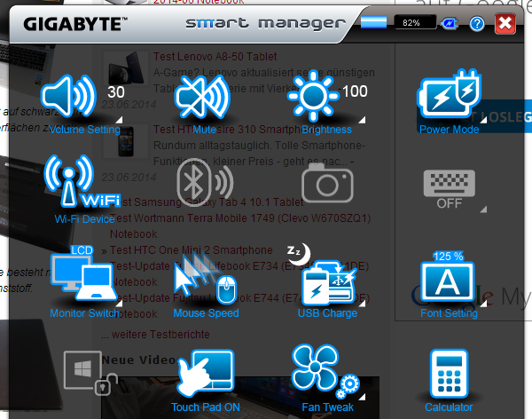Viewport: 532px width, 419px height.
Task: Click the 82% battery level display
Action: pos(415,23)
